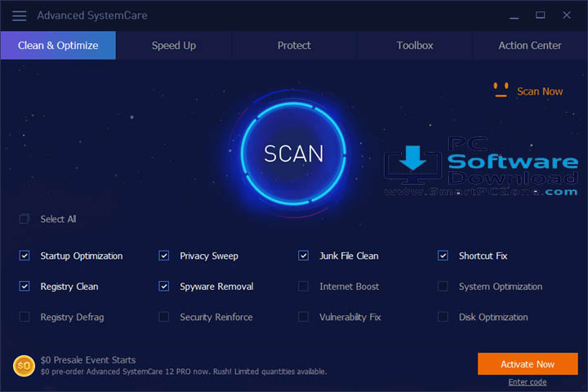This screenshot has width=588, height=392.
Task: Click the Scan Now status text
Action: (540, 91)
